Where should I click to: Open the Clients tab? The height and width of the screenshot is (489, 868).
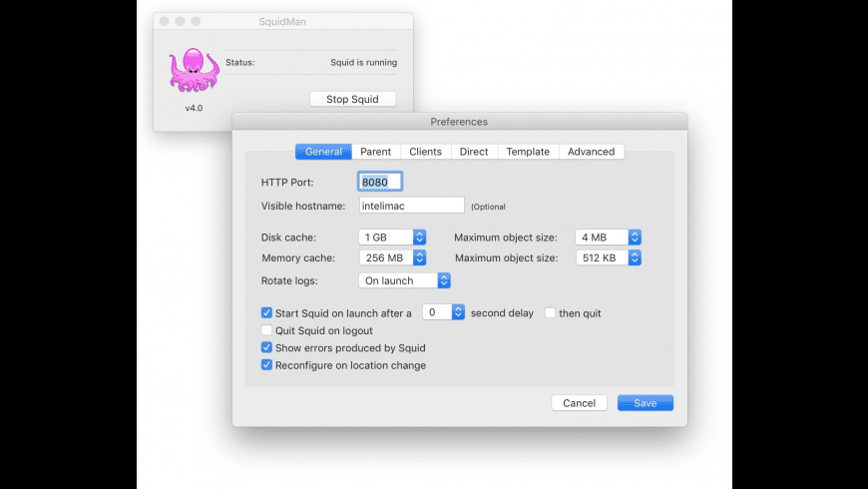[x=425, y=152]
